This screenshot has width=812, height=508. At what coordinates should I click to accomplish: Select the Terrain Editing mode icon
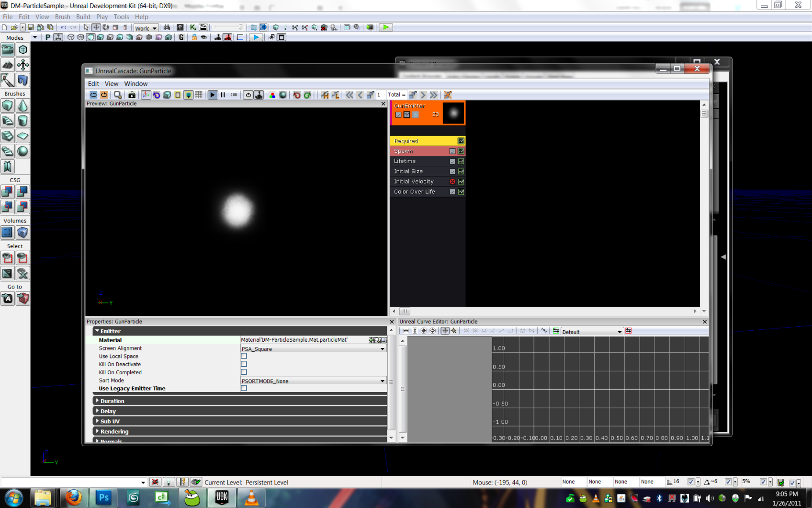(x=8, y=65)
